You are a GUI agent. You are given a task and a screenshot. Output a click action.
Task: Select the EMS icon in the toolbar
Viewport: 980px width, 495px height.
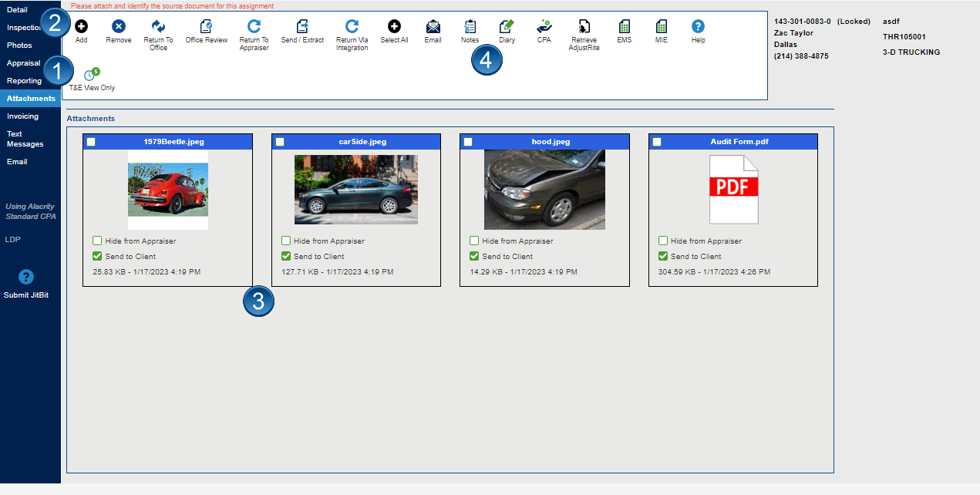[x=624, y=25]
